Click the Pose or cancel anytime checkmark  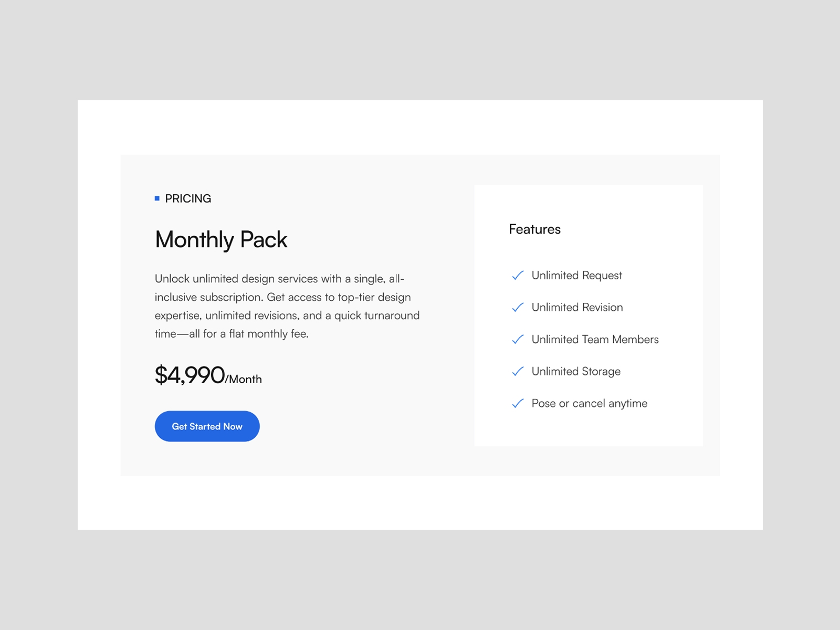518,404
